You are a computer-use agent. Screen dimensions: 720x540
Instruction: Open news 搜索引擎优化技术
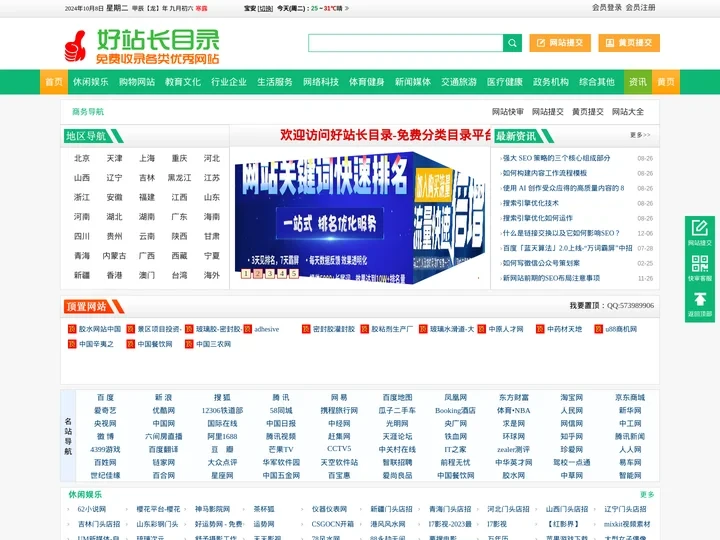pos(531,203)
